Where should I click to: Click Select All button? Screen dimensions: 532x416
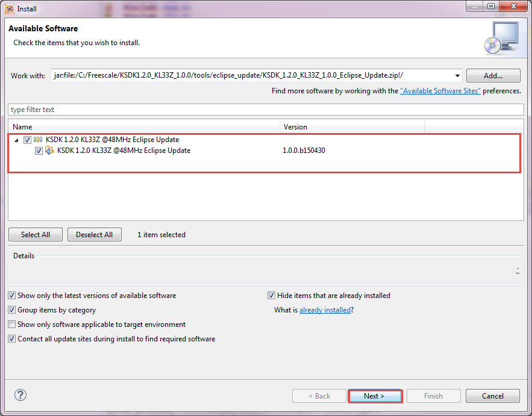point(36,235)
